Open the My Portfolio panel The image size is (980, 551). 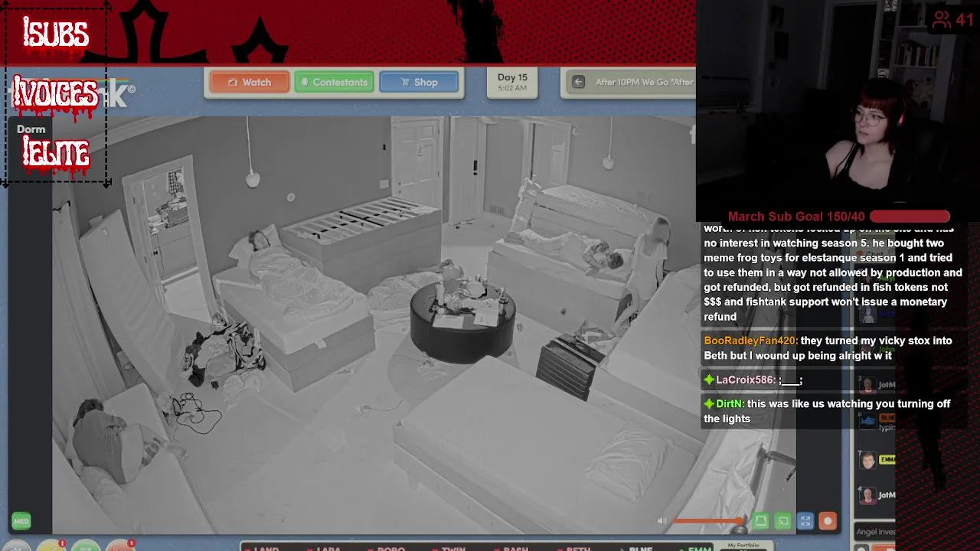click(744, 546)
